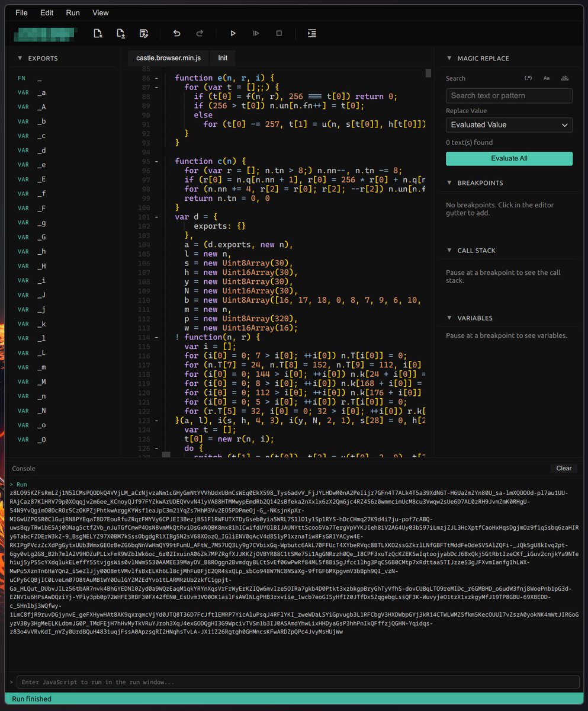Screen dimensions: 588x711
Task: Collapse the Exports panel
Action: pyautogui.click(x=20, y=59)
